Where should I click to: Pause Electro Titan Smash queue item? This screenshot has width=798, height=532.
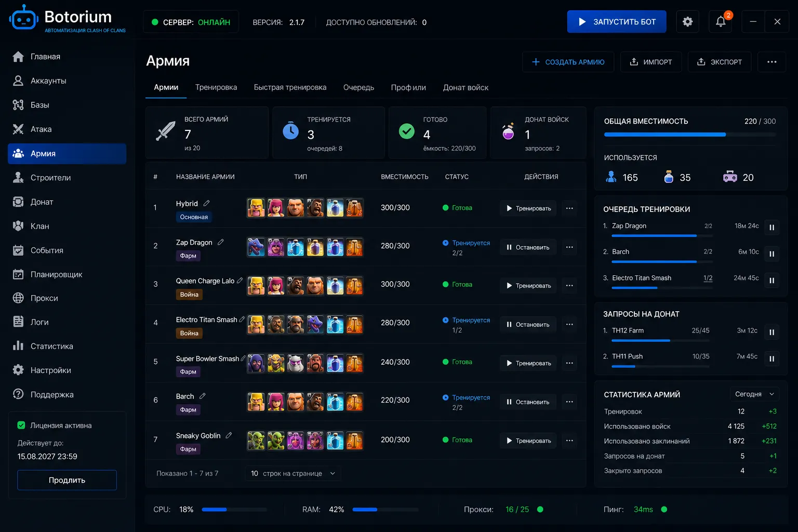pyautogui.click(x=772, y=281)
